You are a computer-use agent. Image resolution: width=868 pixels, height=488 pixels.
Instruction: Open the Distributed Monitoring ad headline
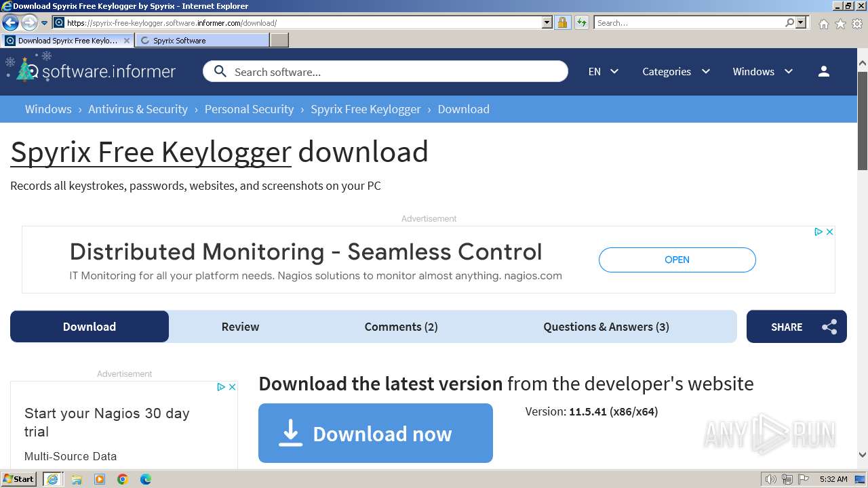pos(306,251)
